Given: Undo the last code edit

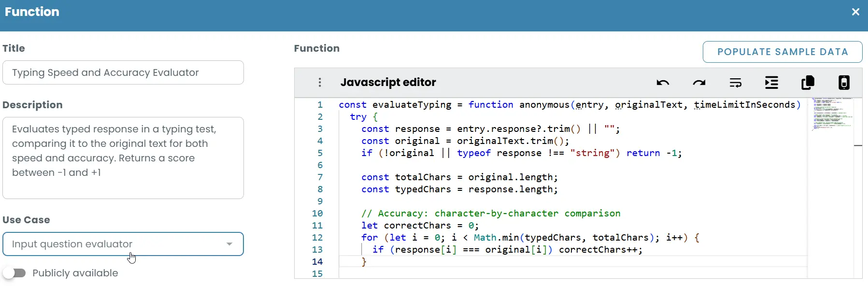Looking at the screenshot, I should click(x=663, y=83).
